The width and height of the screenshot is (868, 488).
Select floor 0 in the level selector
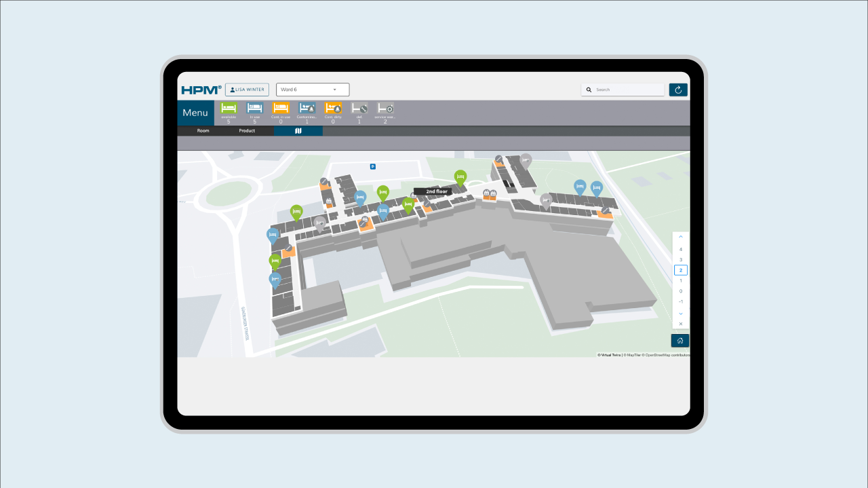tap(681, 291)
